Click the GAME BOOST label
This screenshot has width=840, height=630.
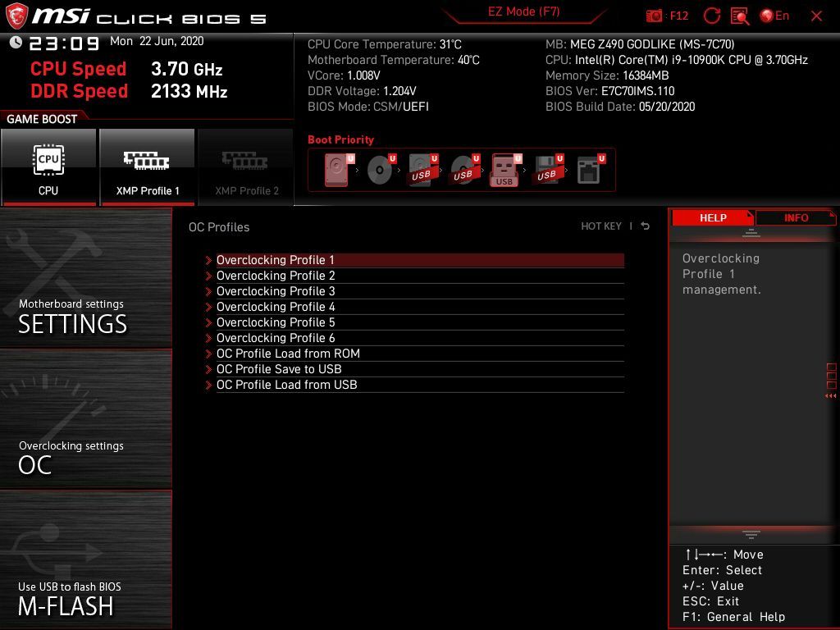point(42,119)
